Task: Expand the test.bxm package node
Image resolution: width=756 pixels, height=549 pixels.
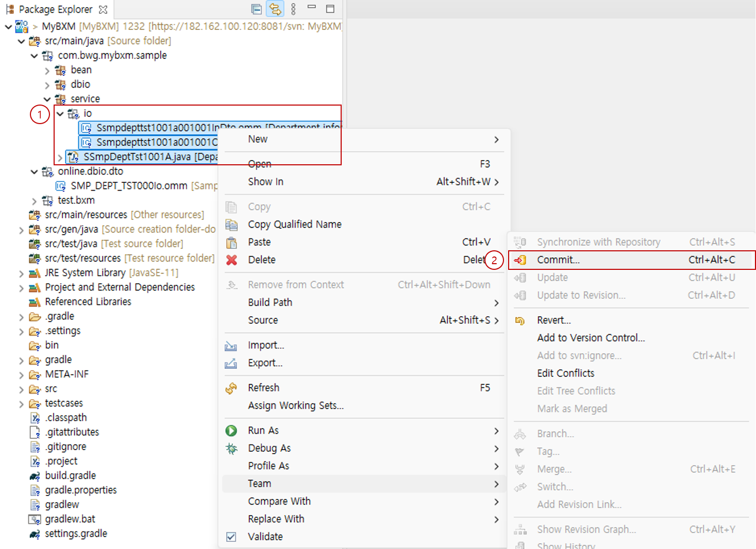Action: click(33, 200)
